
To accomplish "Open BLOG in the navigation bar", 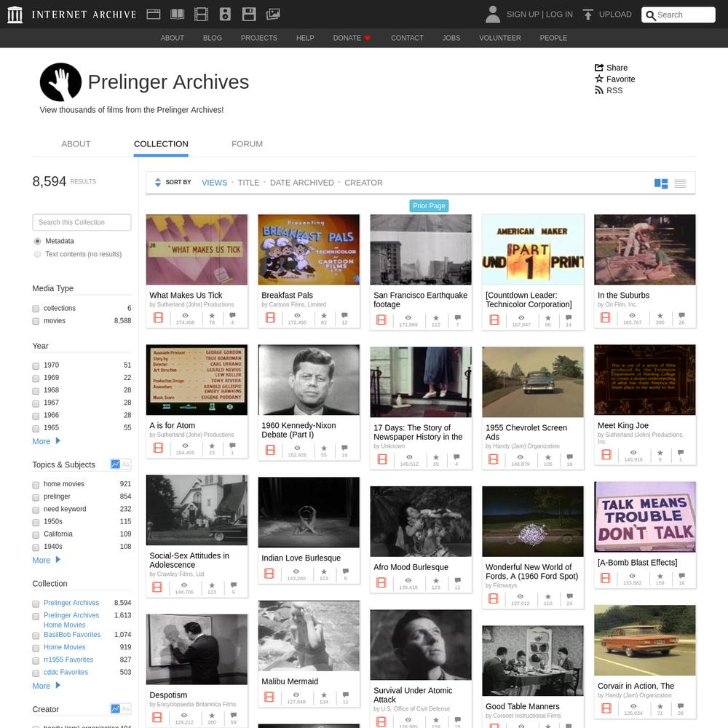I will tap(212, 38).
